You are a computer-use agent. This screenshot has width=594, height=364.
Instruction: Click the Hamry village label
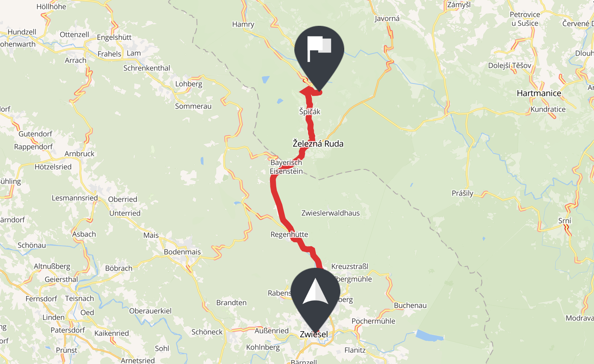pyautogui.click(x=243, y=24)
